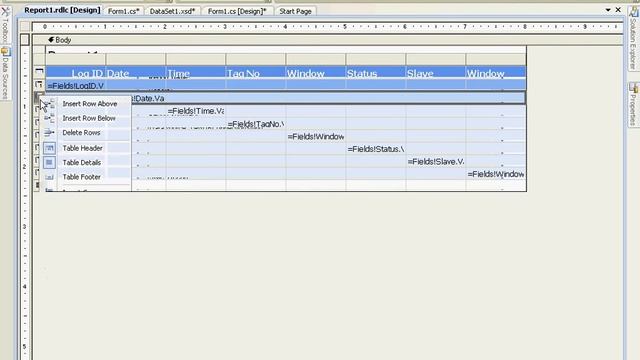Click the =Fields!Window cell under the first Window header
Screen dimensions: 640x360
click(x=316, y=136)
